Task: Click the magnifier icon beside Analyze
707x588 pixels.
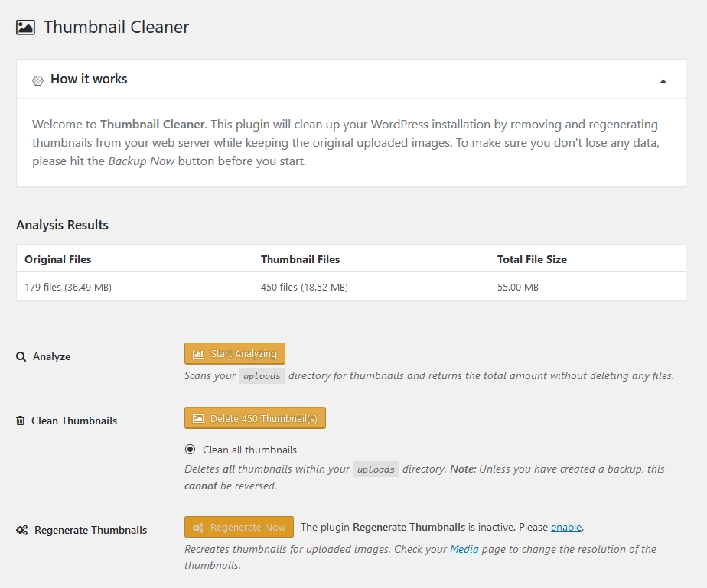Action: [21, 357]
